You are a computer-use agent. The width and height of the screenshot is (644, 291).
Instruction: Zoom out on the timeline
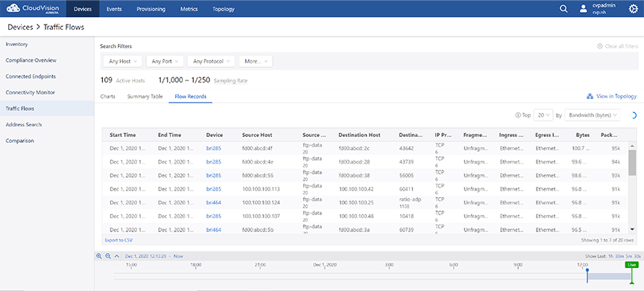tap(108, 256)
